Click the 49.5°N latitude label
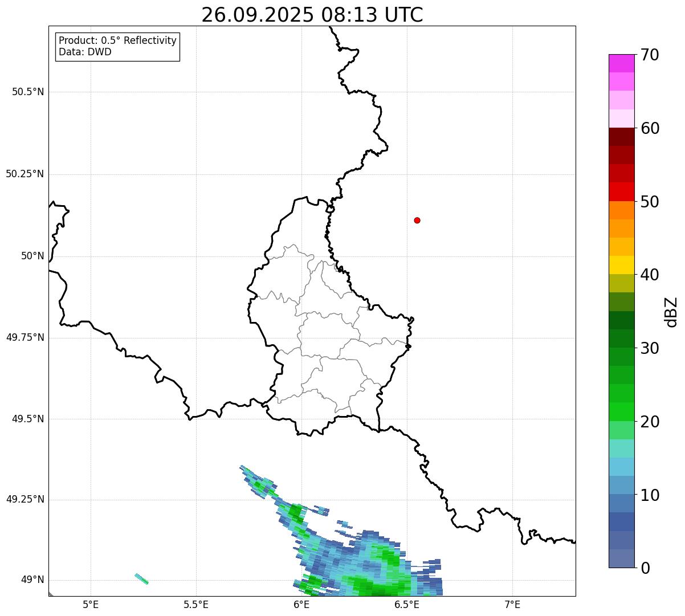Image resolution: width=685 pixels, height=616 pixels. [x=28, y=419]
